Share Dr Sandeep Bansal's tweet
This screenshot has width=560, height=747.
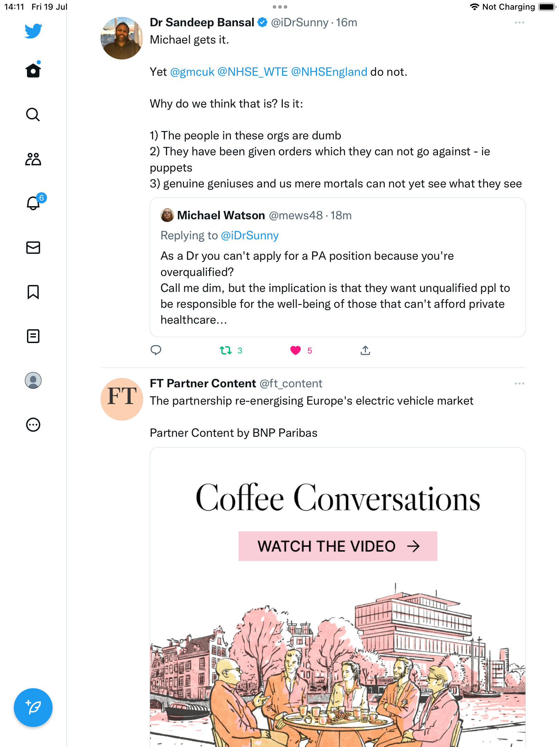365,351
